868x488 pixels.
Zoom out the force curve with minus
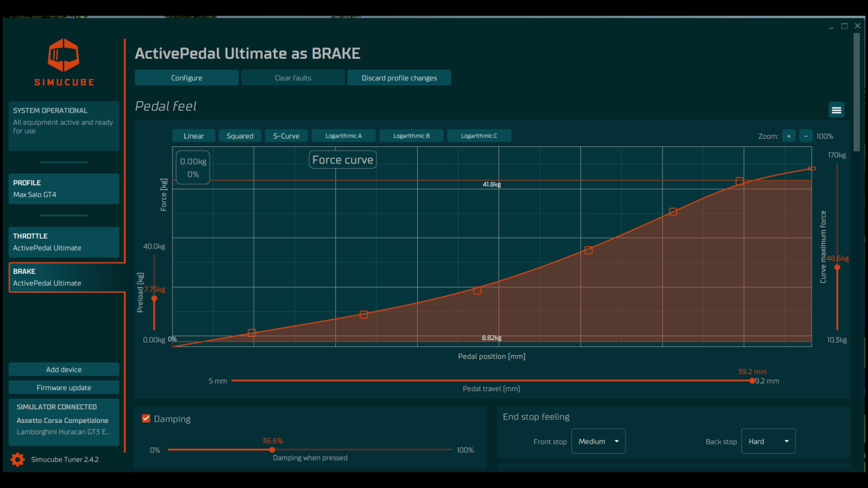(x=806, y=136)
